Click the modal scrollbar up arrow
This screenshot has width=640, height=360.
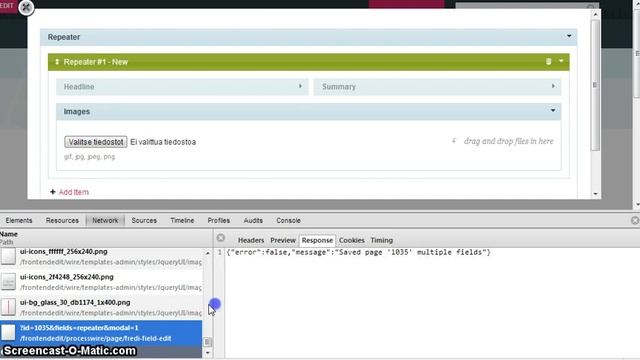pos(596,14)
